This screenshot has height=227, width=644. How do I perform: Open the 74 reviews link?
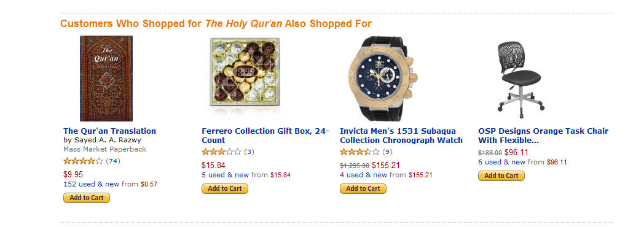(x=113, y=161)
